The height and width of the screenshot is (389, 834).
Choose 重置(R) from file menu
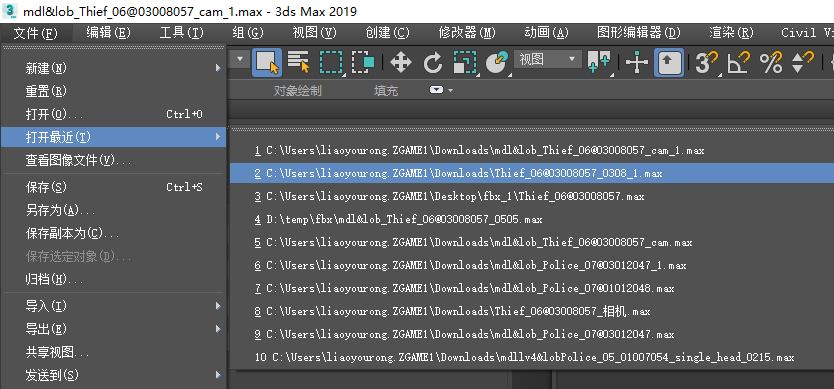113,91
